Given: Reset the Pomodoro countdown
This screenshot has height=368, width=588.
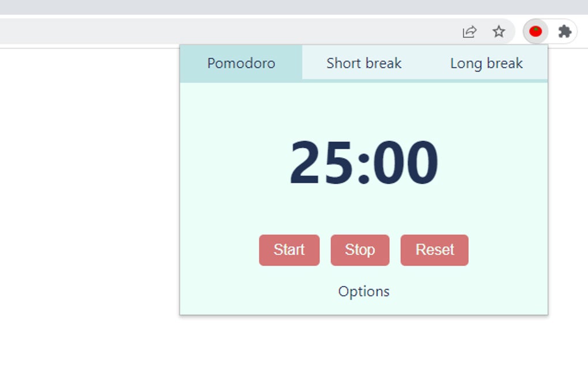Looking at the screenshot, I should 435,250.
